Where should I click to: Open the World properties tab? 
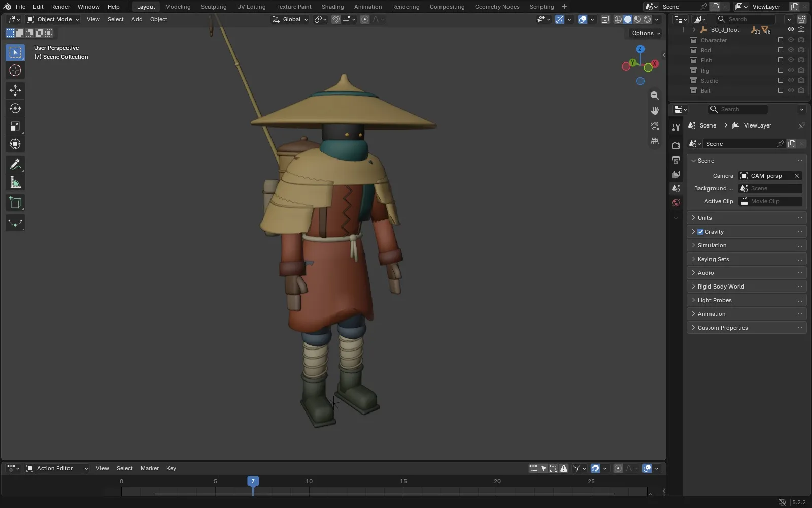point(676,203)
